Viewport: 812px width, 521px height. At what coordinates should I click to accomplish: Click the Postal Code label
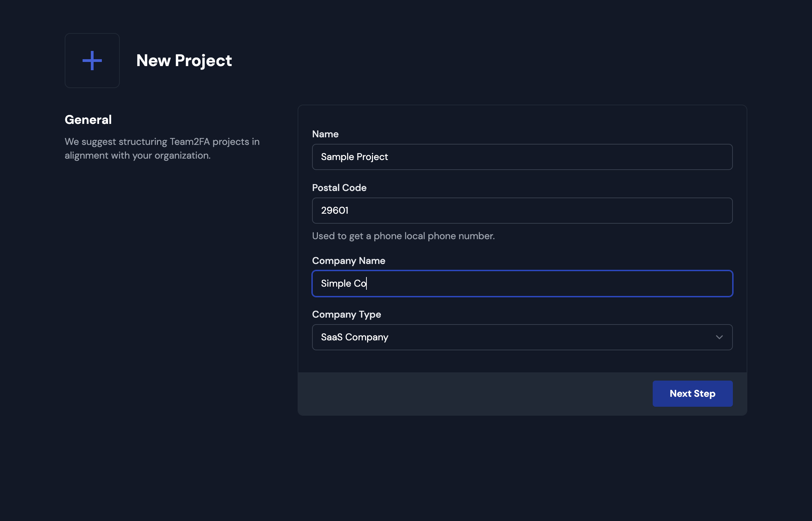point(339,188)
